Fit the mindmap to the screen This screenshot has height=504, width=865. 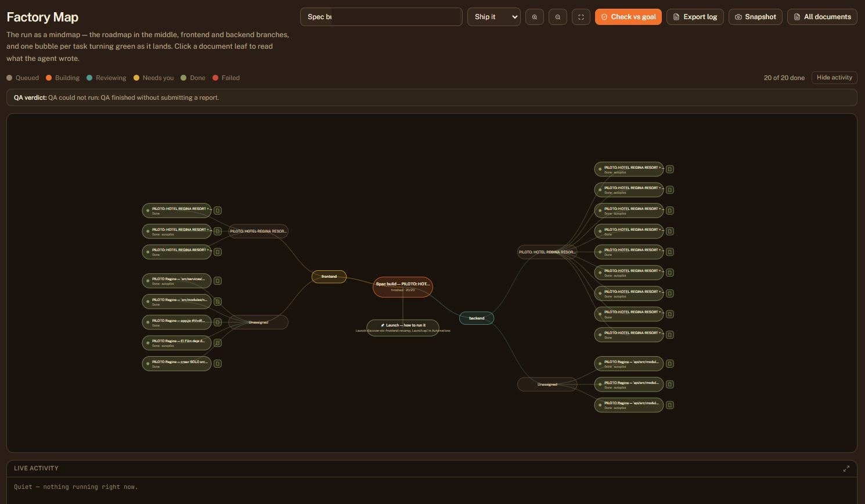[x=581, y=17]
